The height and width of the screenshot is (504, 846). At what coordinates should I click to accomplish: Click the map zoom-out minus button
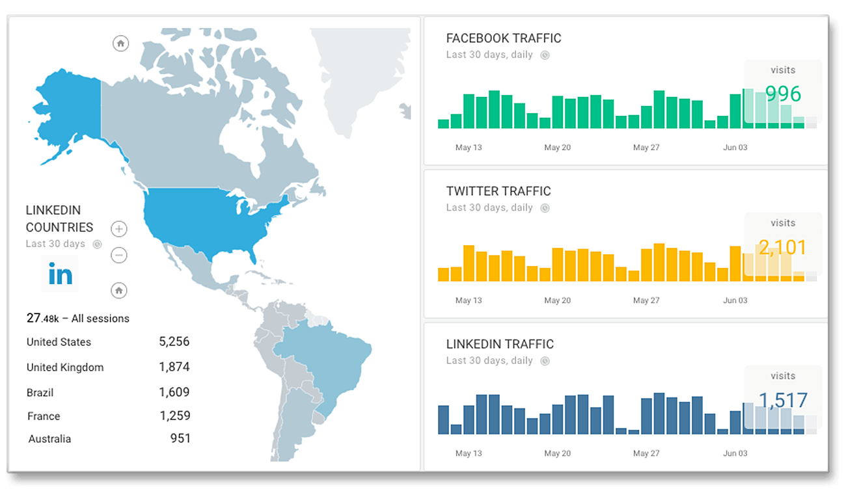(119, 256)
